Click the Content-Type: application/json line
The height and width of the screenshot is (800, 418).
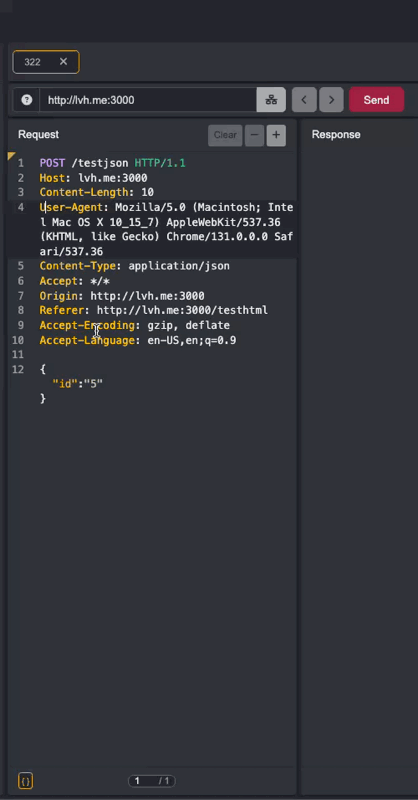tap(135, 266)
